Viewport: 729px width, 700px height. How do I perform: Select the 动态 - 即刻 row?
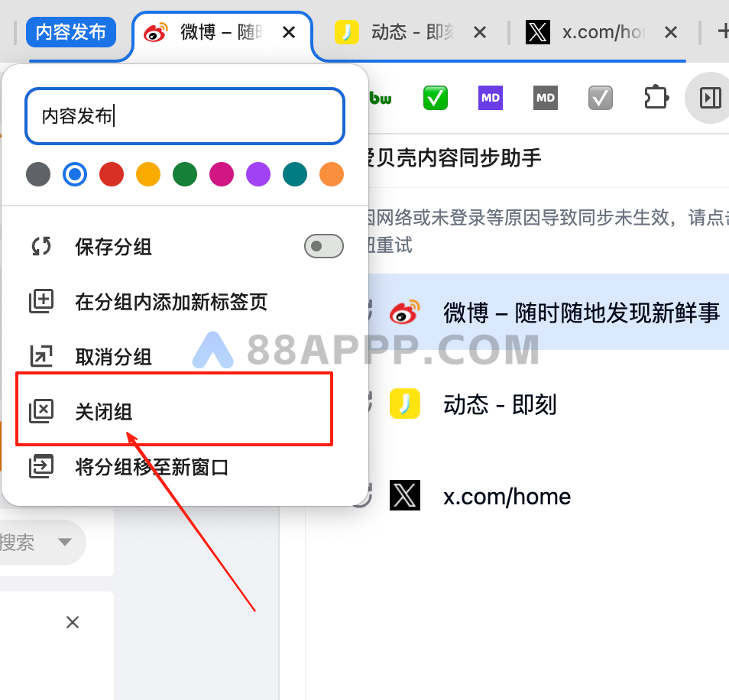tap(549, 404)
